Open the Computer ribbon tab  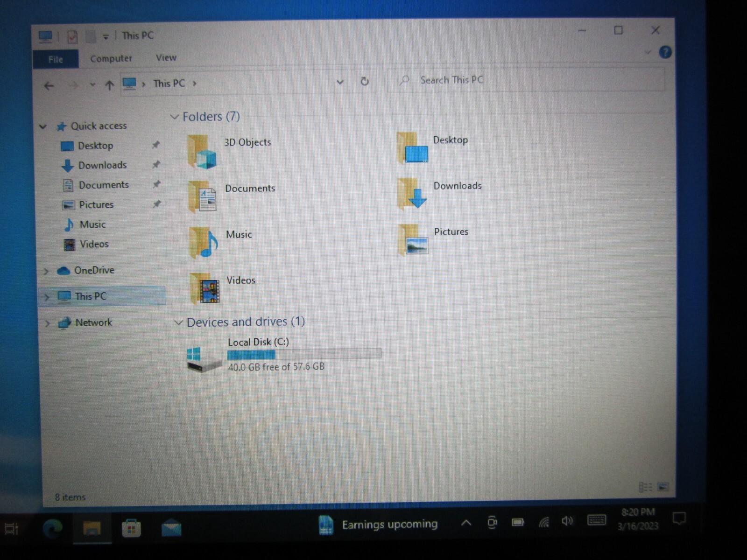click(x=111, y=59)
